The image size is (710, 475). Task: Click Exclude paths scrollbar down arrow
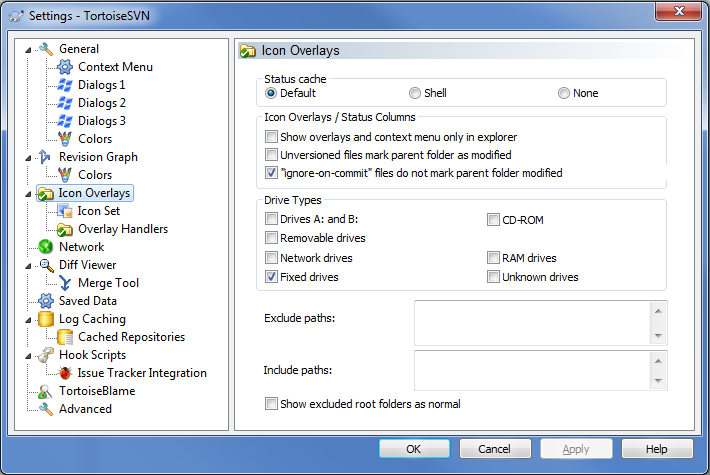658,336
